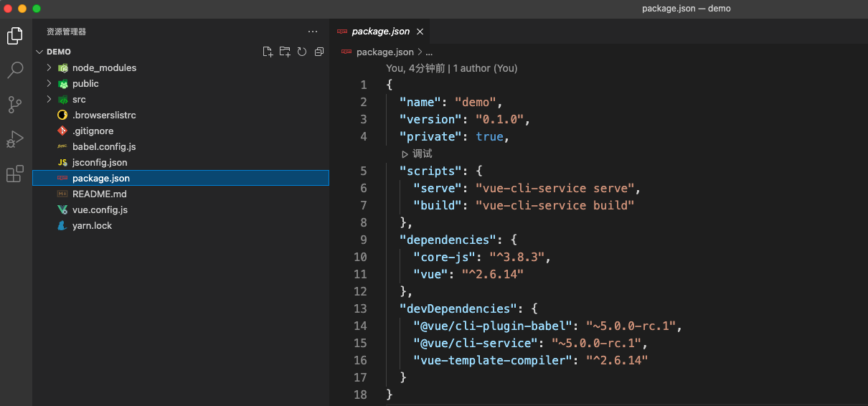This screenshot has height=406, width=868.
Task: Select the node_modules folder row
Action: pos(181,67)
